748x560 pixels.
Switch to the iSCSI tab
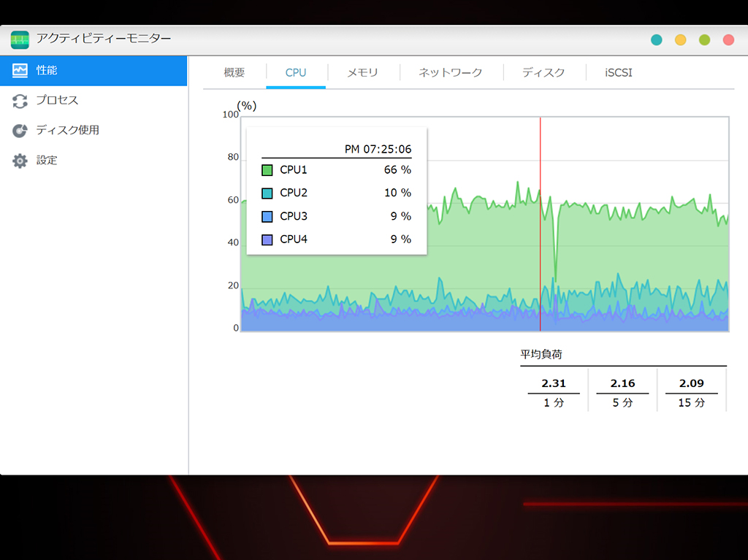point(618,72)
